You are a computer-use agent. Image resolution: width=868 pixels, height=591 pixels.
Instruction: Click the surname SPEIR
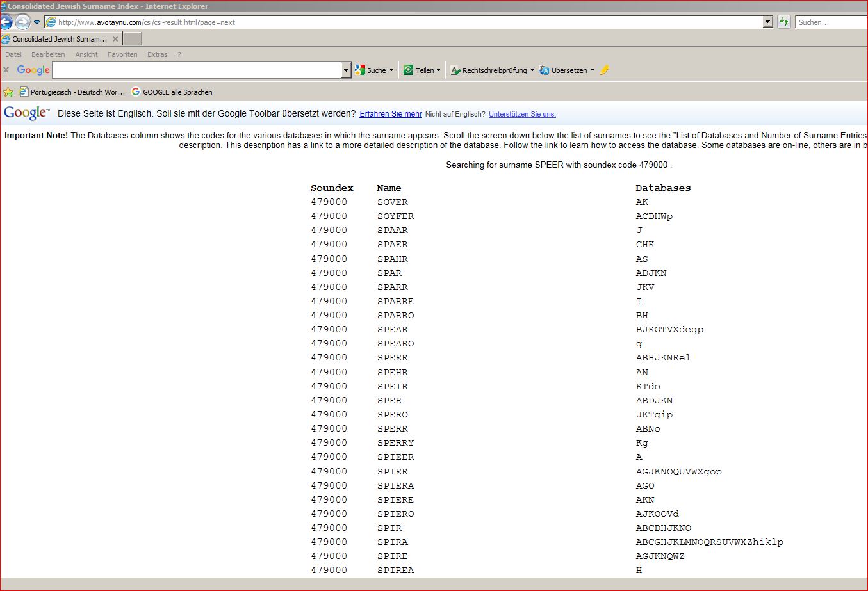tap(393, 386)
